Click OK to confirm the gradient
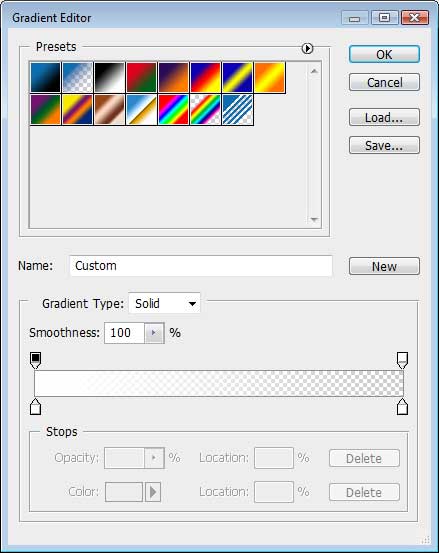The image size is (439, 553). [x=384, y=54]
